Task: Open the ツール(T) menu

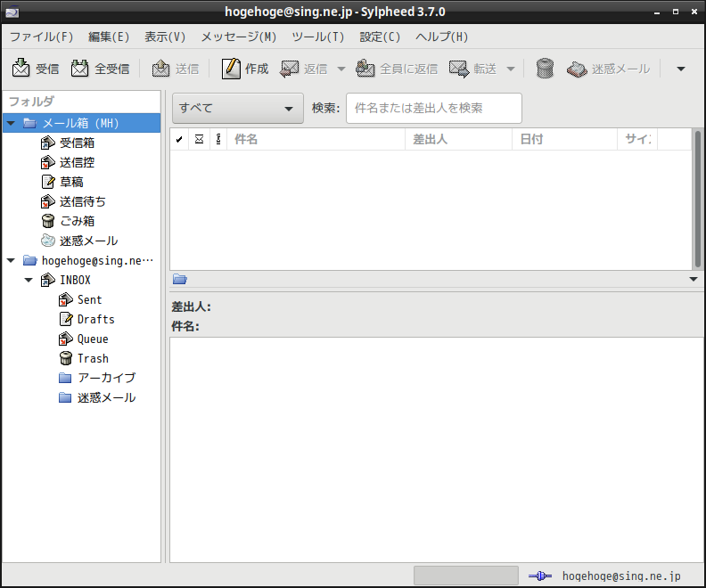Action: click(x=318, y=37)
